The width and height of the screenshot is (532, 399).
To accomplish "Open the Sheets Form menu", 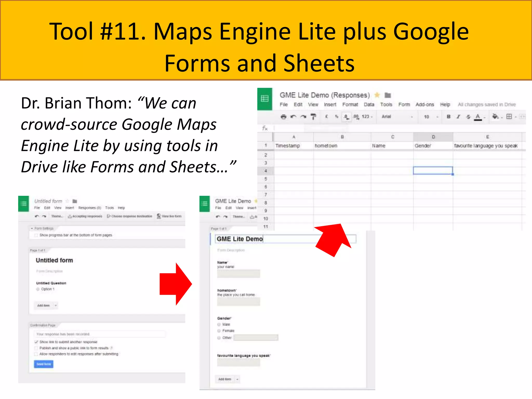I will click(x=404, y=104).
